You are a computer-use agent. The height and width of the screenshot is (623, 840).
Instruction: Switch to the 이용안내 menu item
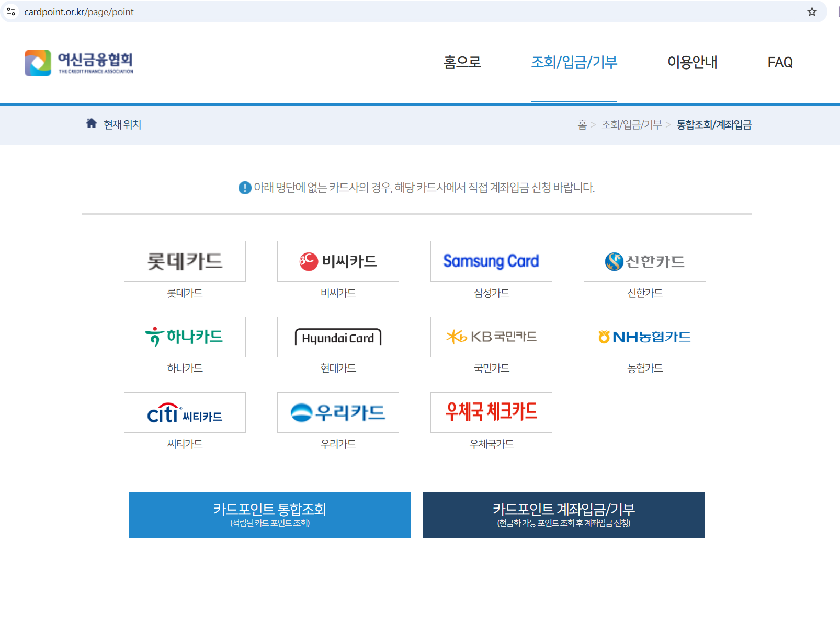coord(693,62)
